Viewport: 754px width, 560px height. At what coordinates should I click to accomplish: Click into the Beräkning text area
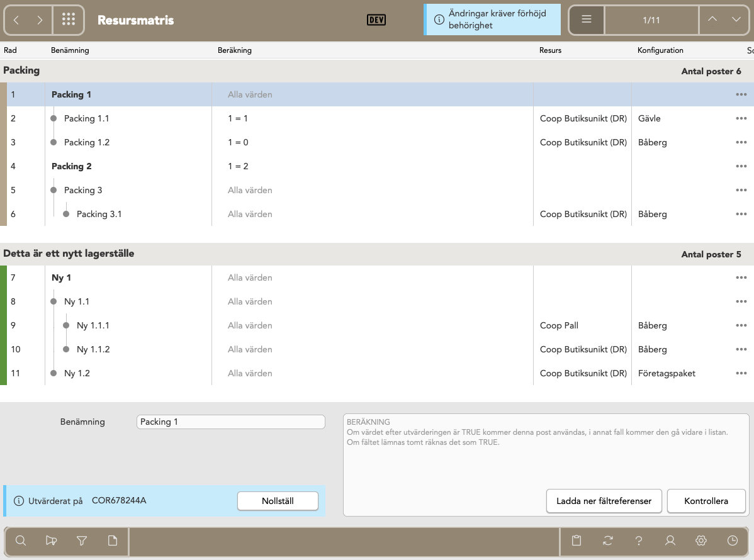click(546, 464)
